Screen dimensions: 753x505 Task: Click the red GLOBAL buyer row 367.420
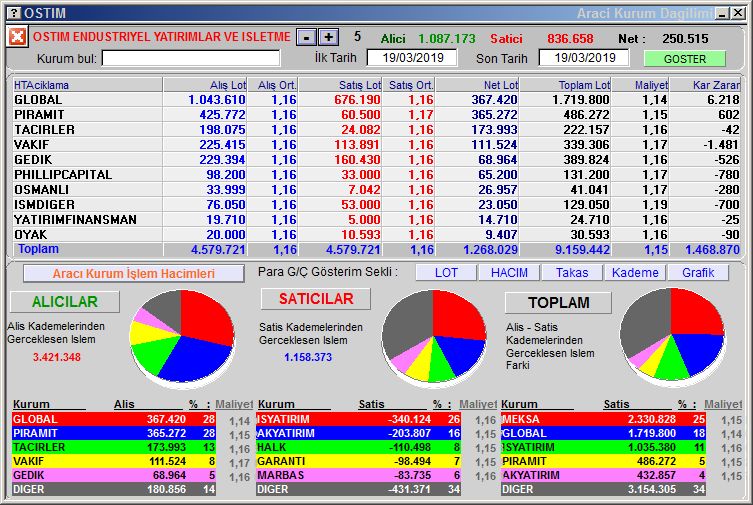point(114,419)
